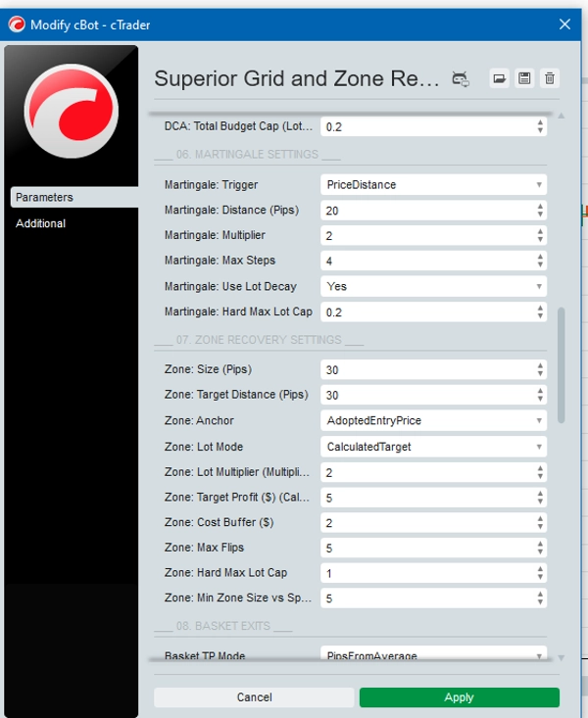Viewport: 588px width, 718px height.
Task: Decrease Zone: Target Profit with down arrow
Action: [x=540, y=502]
